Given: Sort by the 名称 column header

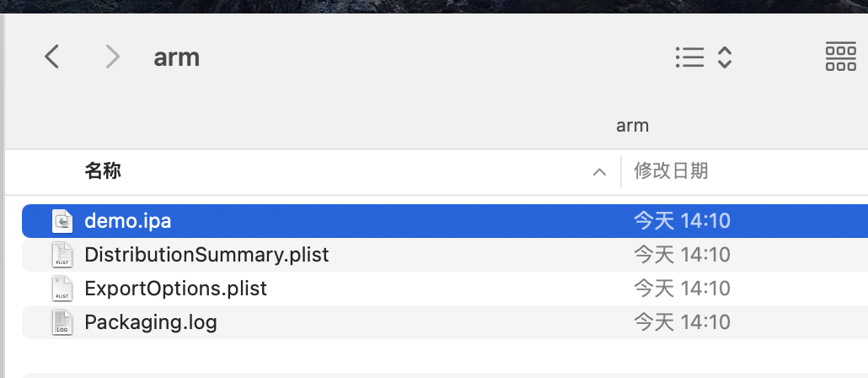Looking at the screenshot, I should point(103,170).
